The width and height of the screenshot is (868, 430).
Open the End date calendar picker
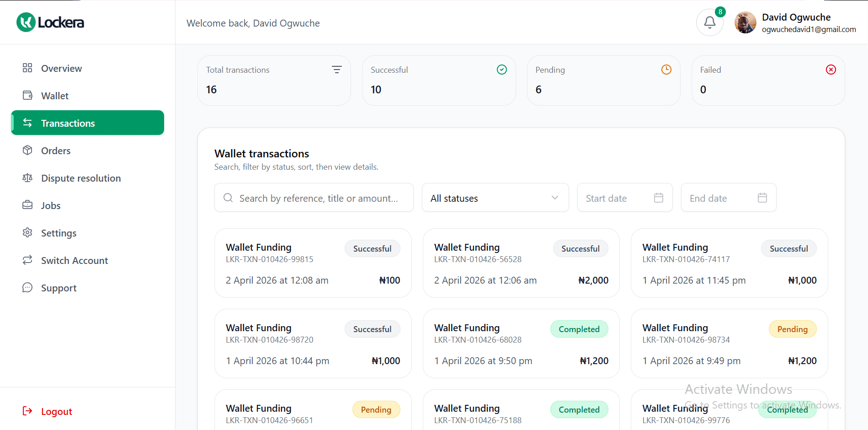pos(762,198)
